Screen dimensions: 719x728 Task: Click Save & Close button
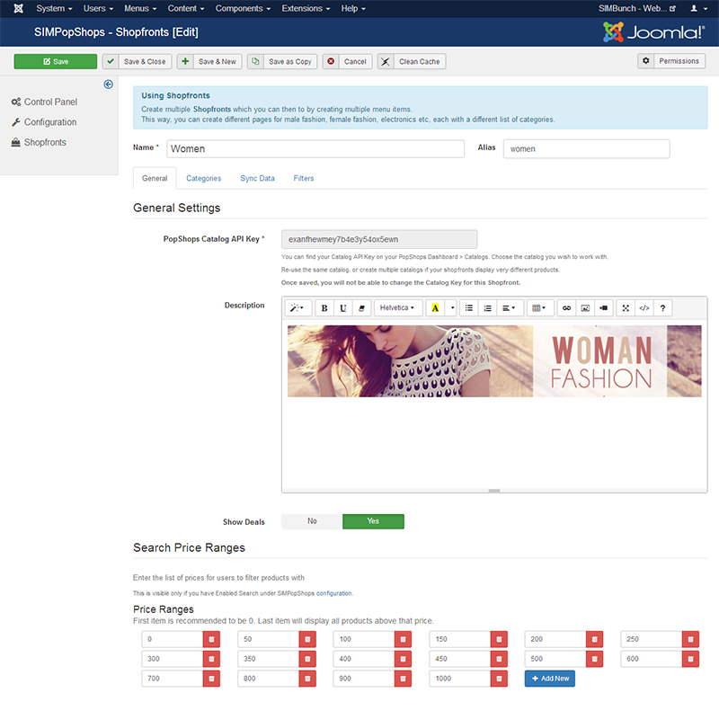coord(137,61)
